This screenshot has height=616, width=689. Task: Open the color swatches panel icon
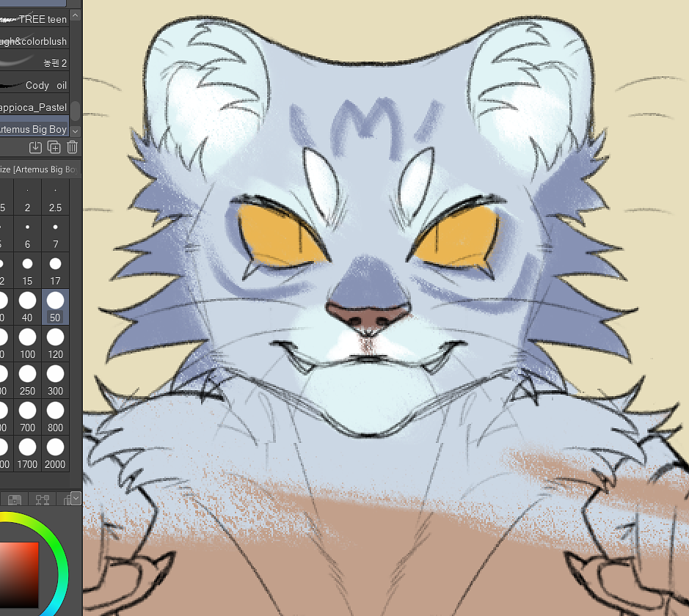click(x=15, y=499)
